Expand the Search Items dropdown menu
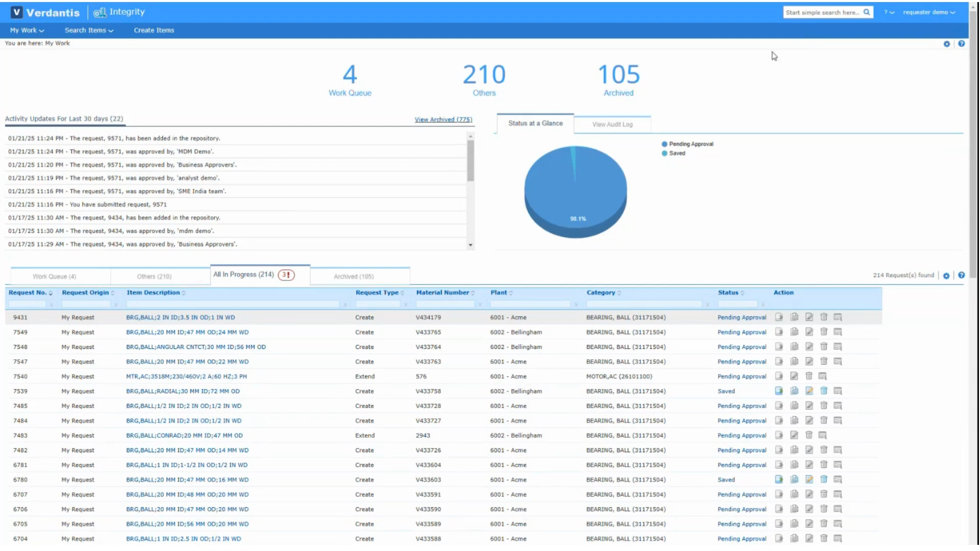The width and height of the screenshot is (980, 551). coord(89,31)
